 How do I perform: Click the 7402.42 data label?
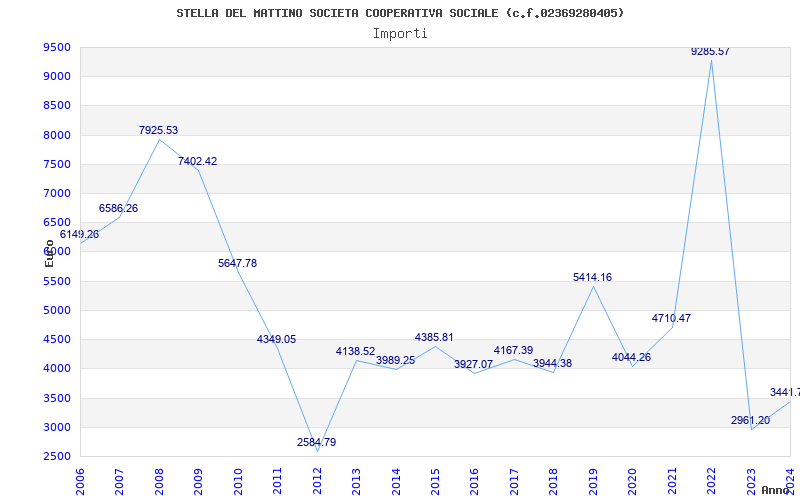(197, 161)
